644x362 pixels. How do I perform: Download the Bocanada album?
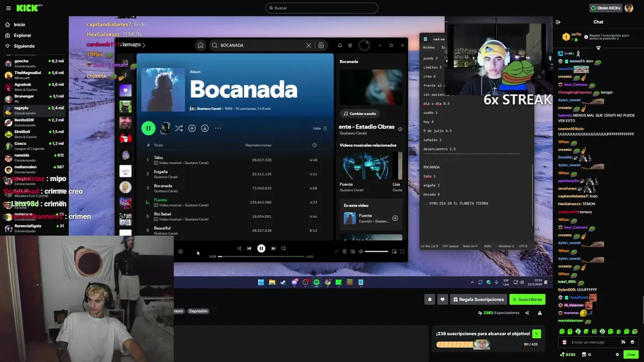click(205, 128)
